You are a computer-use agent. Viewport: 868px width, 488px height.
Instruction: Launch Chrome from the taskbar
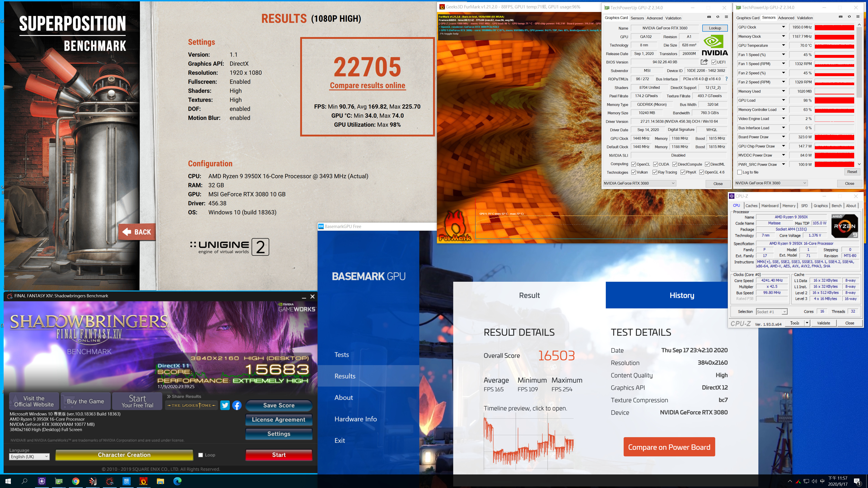click(x=76, y=481)
